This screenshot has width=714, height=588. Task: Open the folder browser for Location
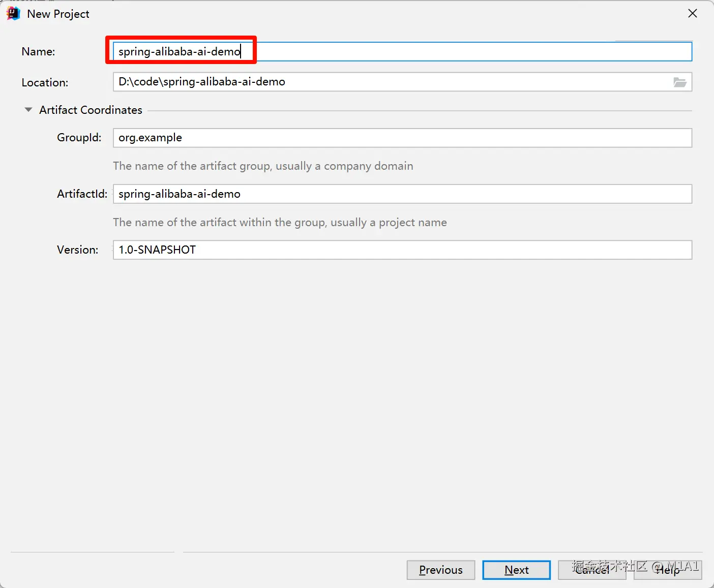[x=680, y=82]
